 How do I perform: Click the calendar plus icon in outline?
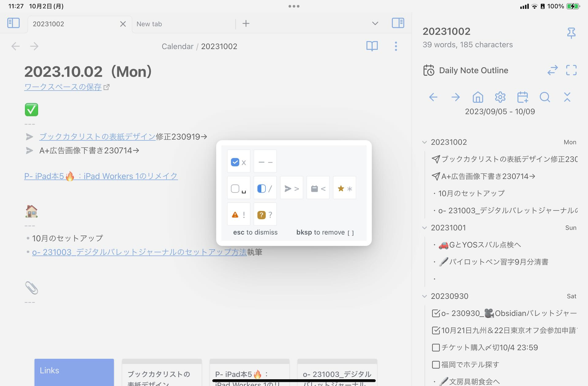pyautogui.click(x=522, y=97)
